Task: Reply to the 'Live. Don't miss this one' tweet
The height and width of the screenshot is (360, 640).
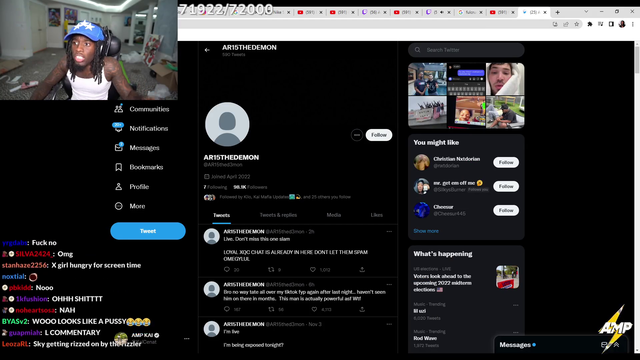Action: click(227, 269)
